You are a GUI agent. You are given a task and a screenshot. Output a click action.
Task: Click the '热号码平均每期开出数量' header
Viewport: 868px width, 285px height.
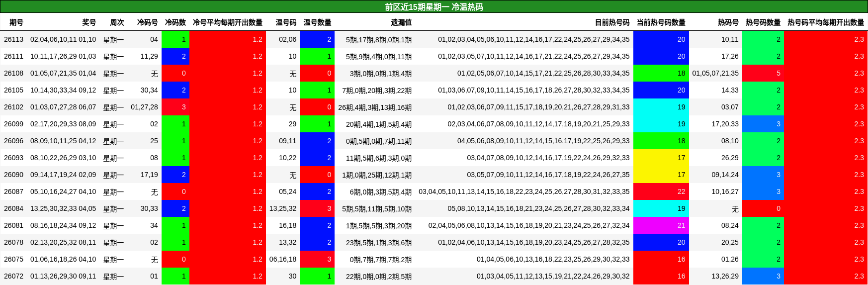pos(826,22)
